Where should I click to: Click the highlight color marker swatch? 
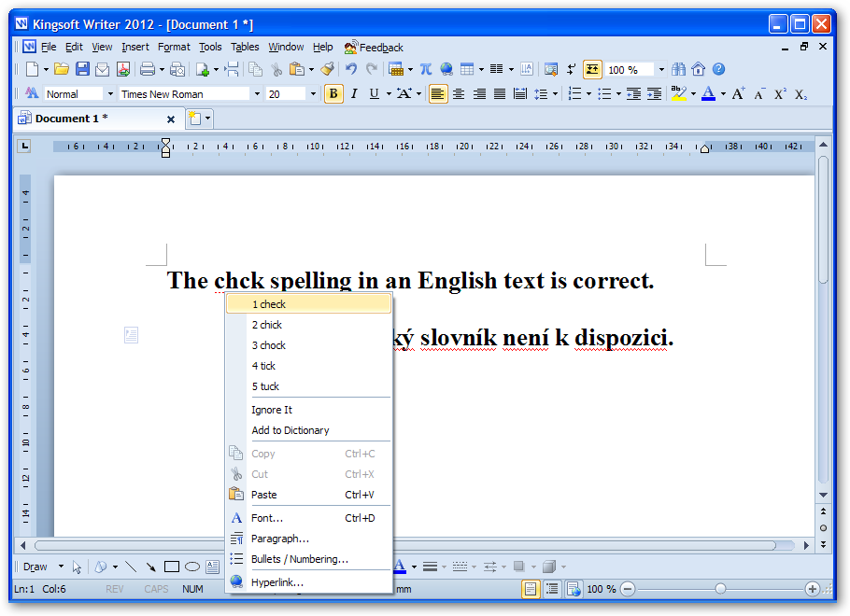[678, 94]
